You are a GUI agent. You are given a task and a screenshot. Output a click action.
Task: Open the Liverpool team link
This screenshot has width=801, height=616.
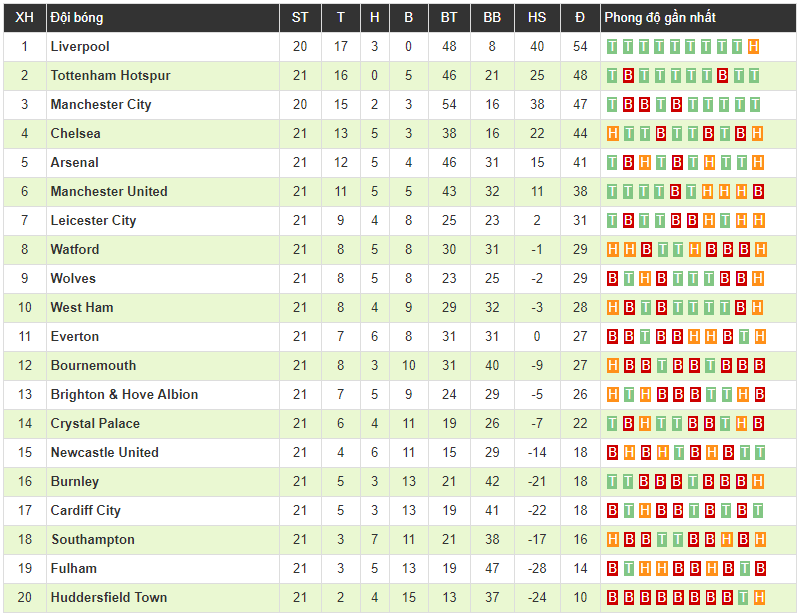coord(80,47)
